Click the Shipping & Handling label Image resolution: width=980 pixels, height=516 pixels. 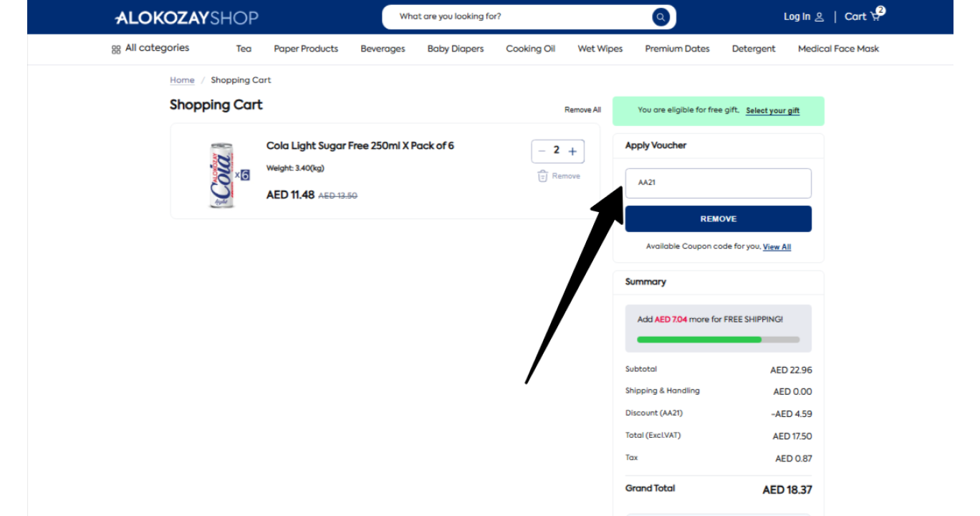tap(663, 391)
